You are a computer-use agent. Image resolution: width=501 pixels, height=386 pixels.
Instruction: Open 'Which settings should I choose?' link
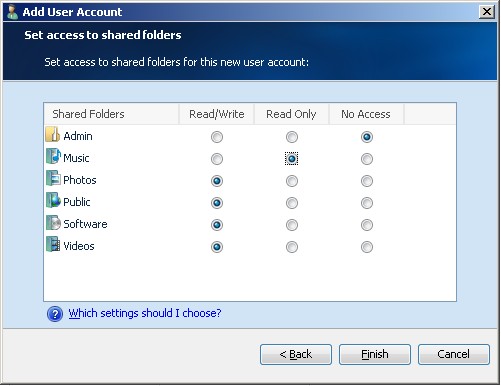tap(145, 313)
